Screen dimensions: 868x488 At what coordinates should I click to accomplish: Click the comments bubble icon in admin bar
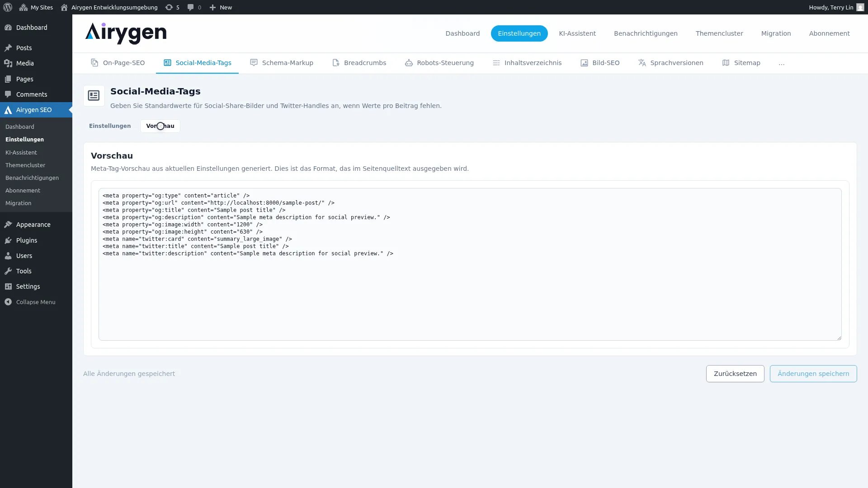pos(194,7)
